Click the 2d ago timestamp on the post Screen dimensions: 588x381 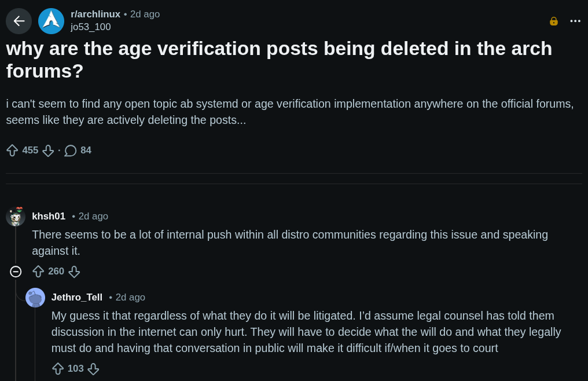click(x=145, y=14)
